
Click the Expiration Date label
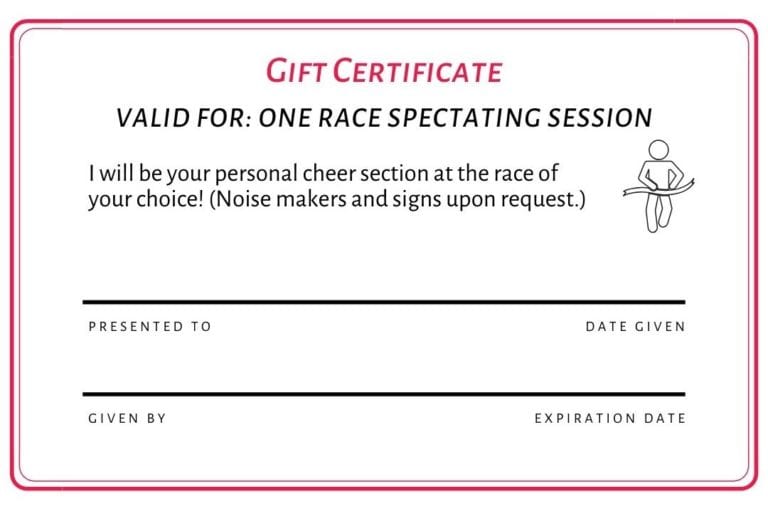pos(610,419)
